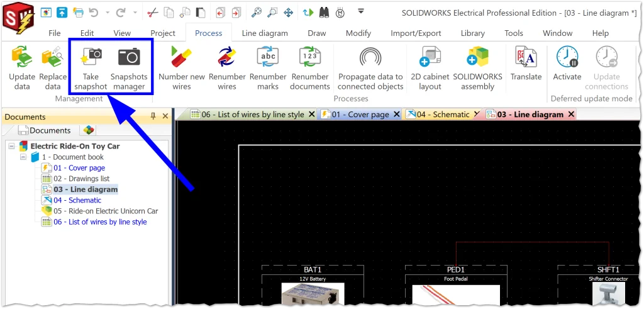This screenshot has width=644, height=309.
Task: Close the 06 - List of wires tab
Action: (x=309, y=115)
